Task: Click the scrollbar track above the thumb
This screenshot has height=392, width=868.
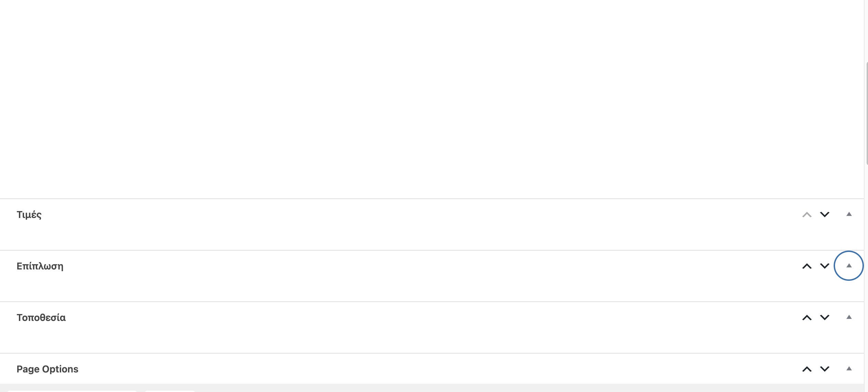Action: tap(866, 31)
